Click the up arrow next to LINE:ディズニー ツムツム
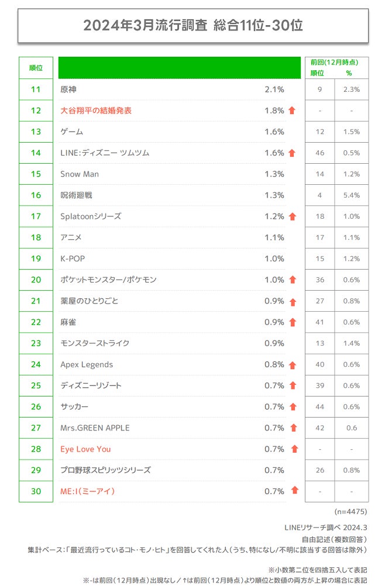392x586 pixels. coord(292,153)
